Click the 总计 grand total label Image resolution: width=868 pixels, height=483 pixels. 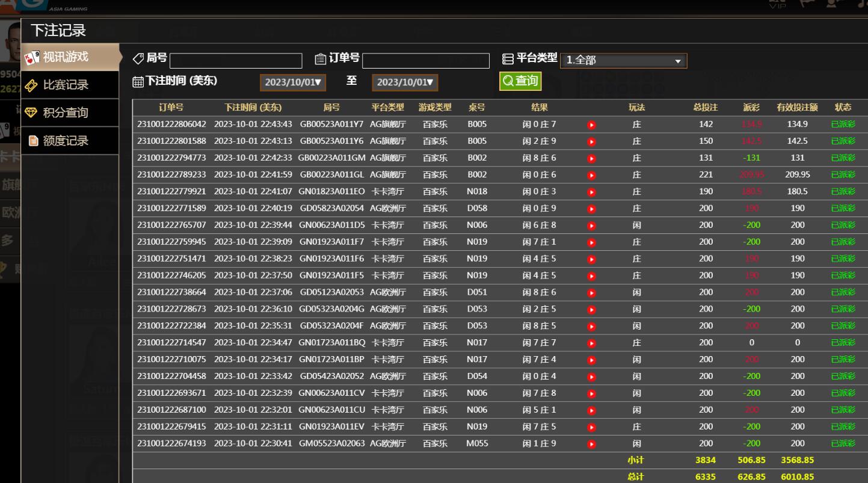[636, 477]
